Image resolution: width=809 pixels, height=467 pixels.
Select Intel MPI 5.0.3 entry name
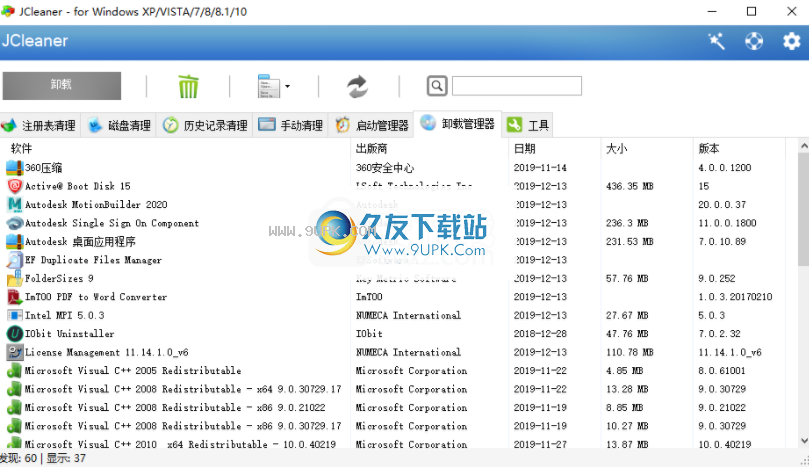[x=64, y=315]
